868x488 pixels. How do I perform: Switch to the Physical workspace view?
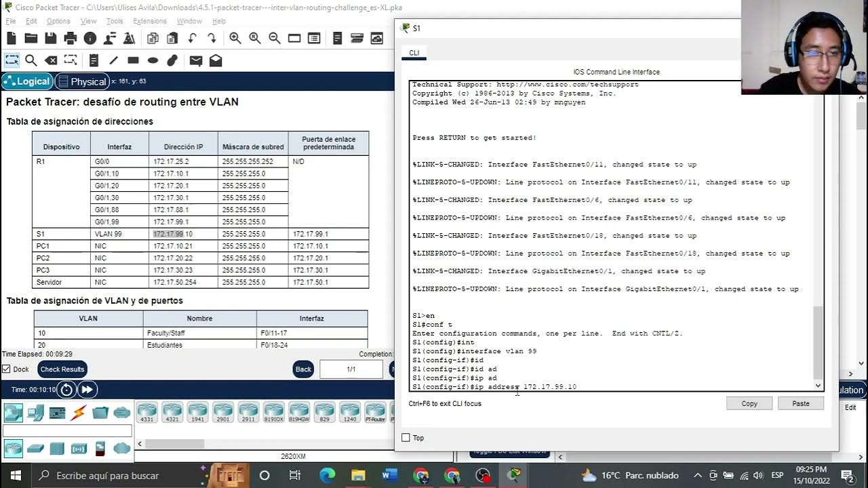[x=82, y=81]
